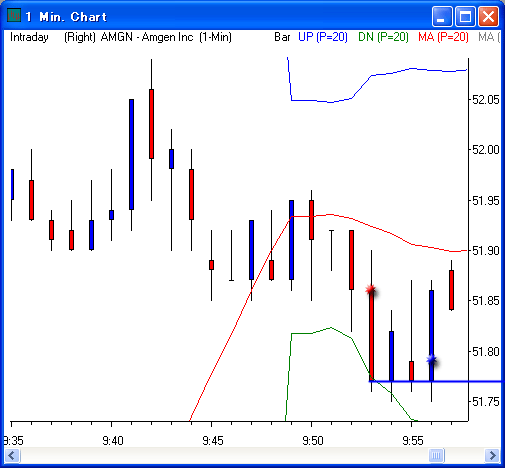Click the tall red candle at 9:42
Image resolution: width=505 pixels, height=468 pixels.
tap(151, 124)
